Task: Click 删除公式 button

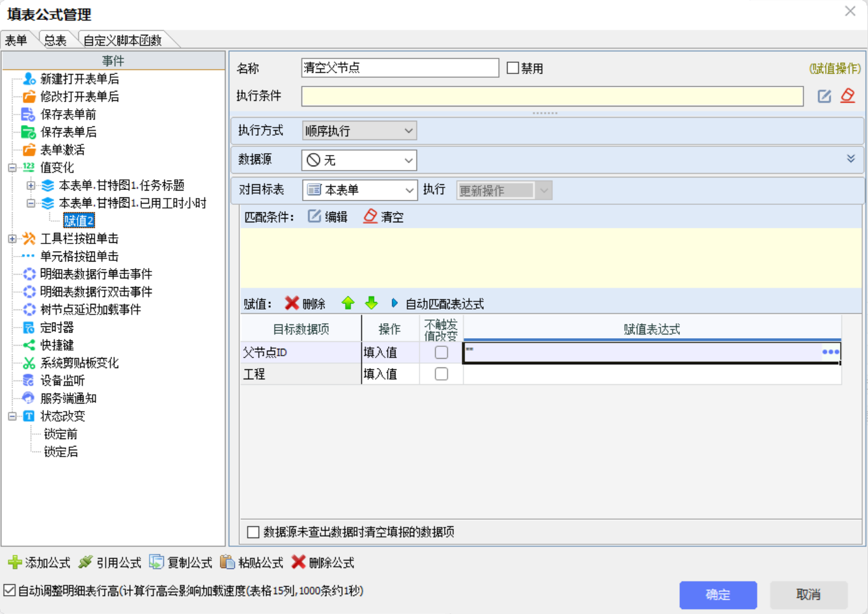Action: (x=323, y=563)
